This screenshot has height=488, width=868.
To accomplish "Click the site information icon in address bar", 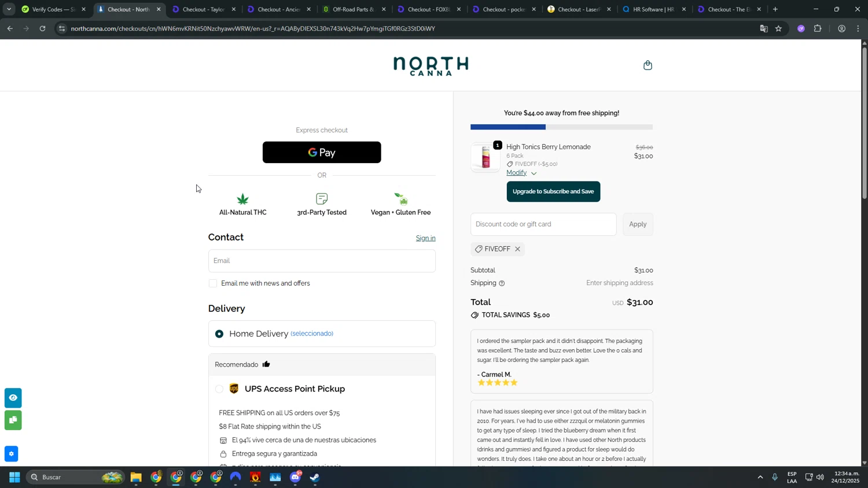I will 62,28.
